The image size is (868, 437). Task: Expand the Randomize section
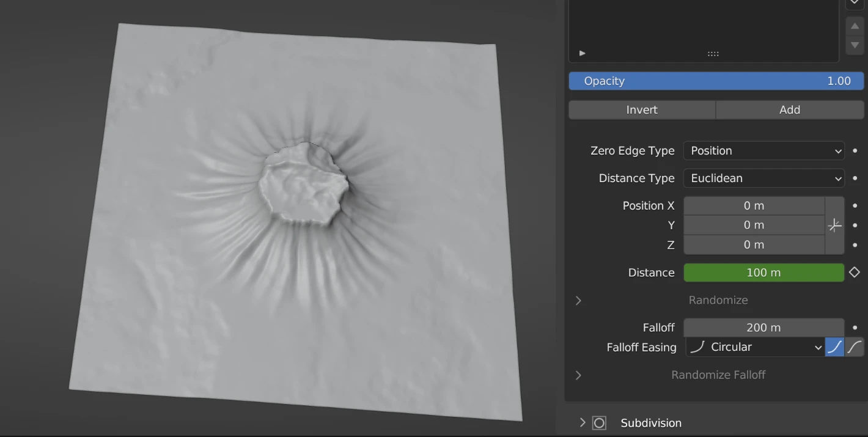point(578,301)
